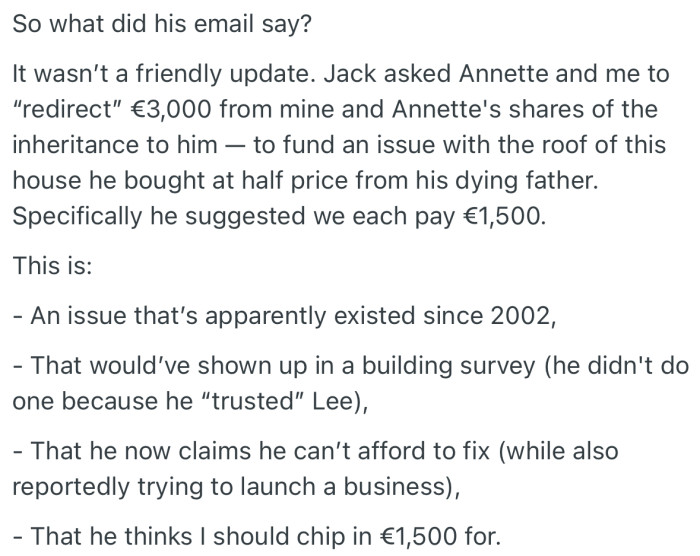This screenshot has width=700, height=556.
Task: Click the line starting "Specifically he suggested"
Action: (280, 215)
